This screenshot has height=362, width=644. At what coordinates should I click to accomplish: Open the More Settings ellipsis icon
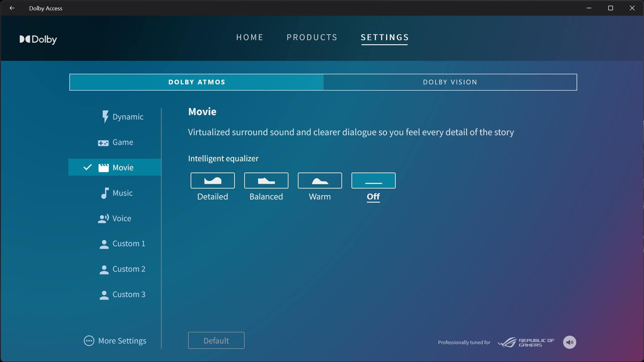pyautogui.click(x=89, y=341)
